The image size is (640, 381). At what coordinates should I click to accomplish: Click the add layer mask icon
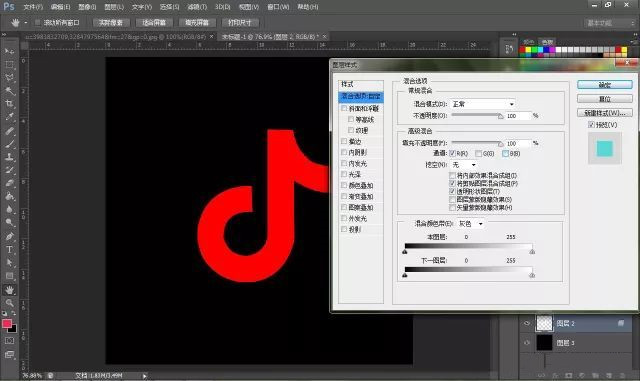pos(569,375)
